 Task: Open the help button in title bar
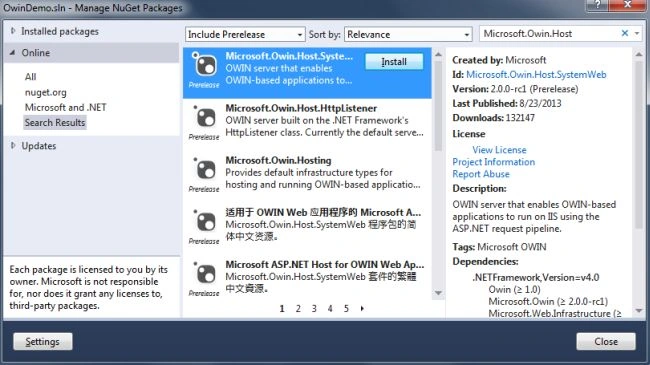597,5
